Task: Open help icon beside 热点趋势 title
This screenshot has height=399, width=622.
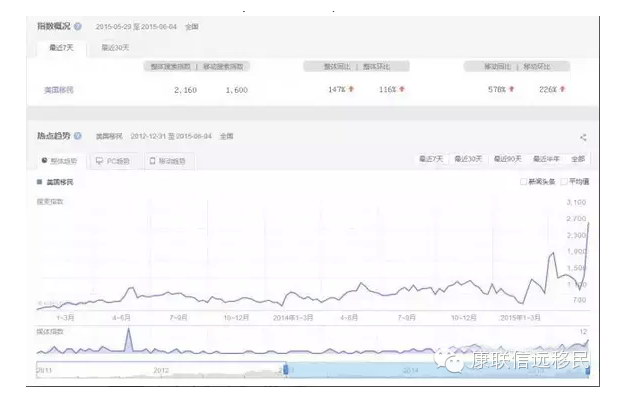Action: tap(78, 136)
